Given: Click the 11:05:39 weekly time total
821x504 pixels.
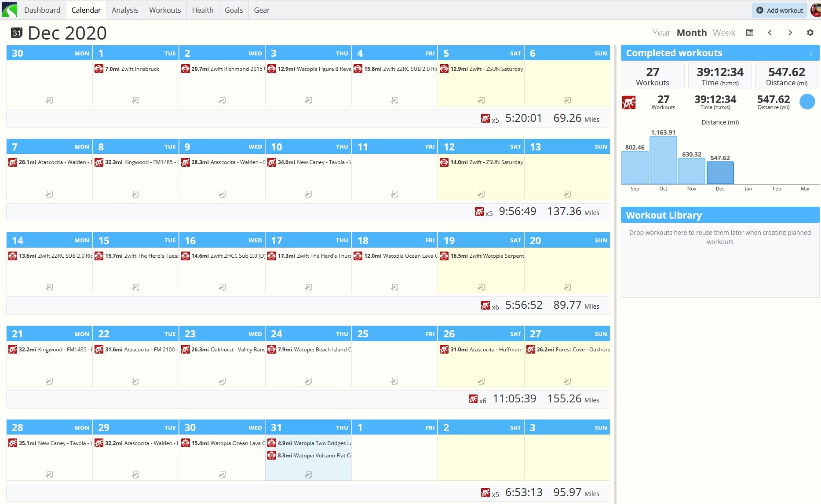Looking at the screenshot, I should click(514, 399).
